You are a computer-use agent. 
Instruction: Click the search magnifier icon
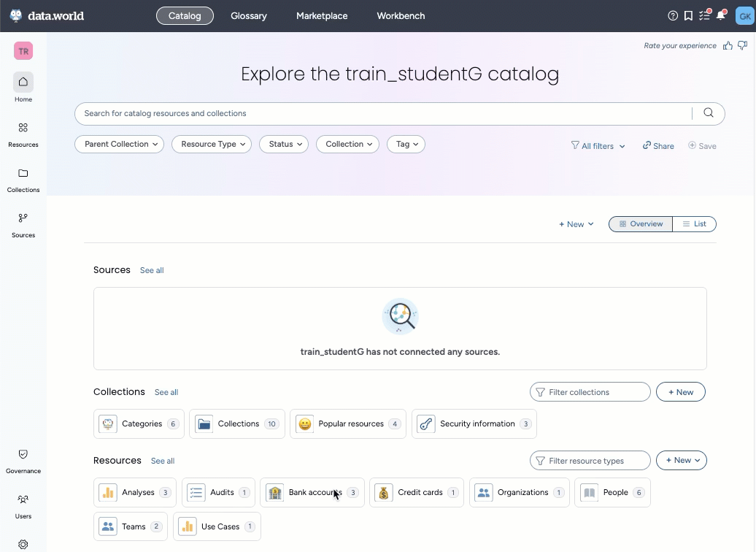(708, 113)
